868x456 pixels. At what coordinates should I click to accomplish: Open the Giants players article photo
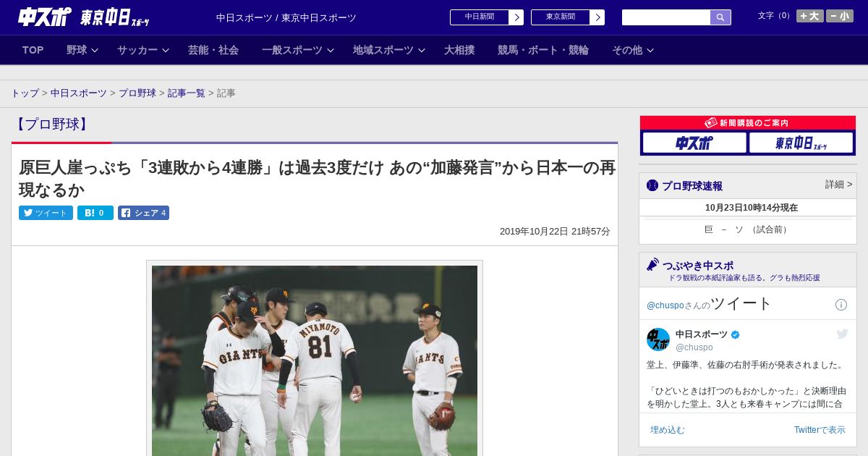pyautogui.click(x=315, y=360)
